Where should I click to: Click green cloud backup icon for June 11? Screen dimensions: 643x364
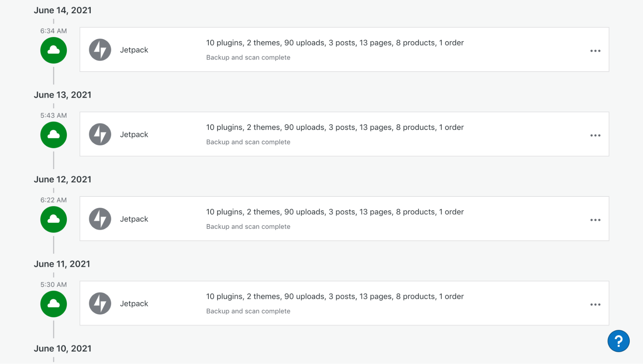(x=53, y=304)
